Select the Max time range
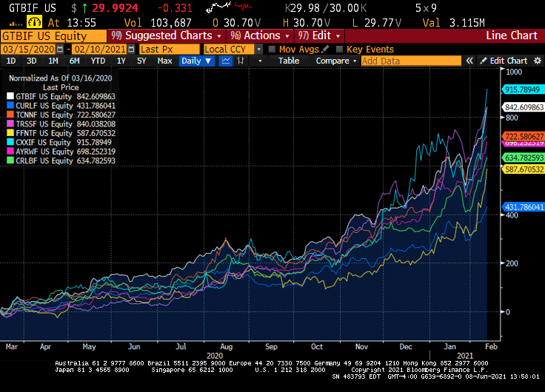 point(164,61)
